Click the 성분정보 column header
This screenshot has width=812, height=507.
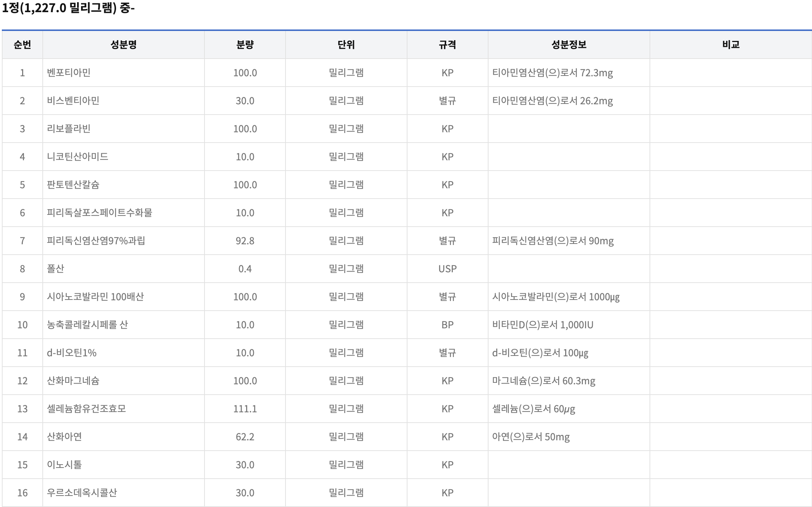(x=569, y=45)
